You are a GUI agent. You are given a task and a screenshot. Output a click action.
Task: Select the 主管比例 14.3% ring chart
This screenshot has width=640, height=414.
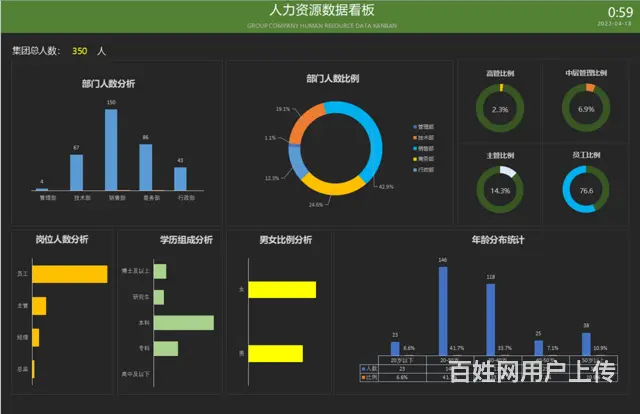tap(500, 189)
